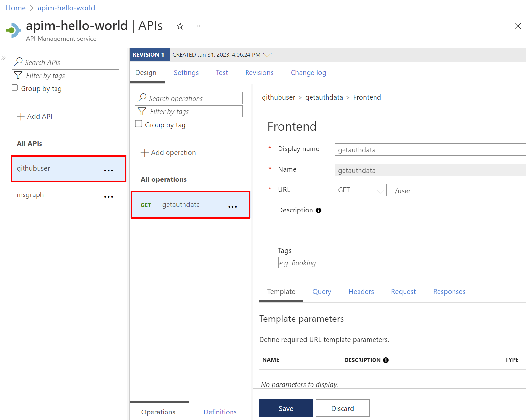The image size is (526, 420).
Task: Click the Description info icon
Action: point(319,210)
